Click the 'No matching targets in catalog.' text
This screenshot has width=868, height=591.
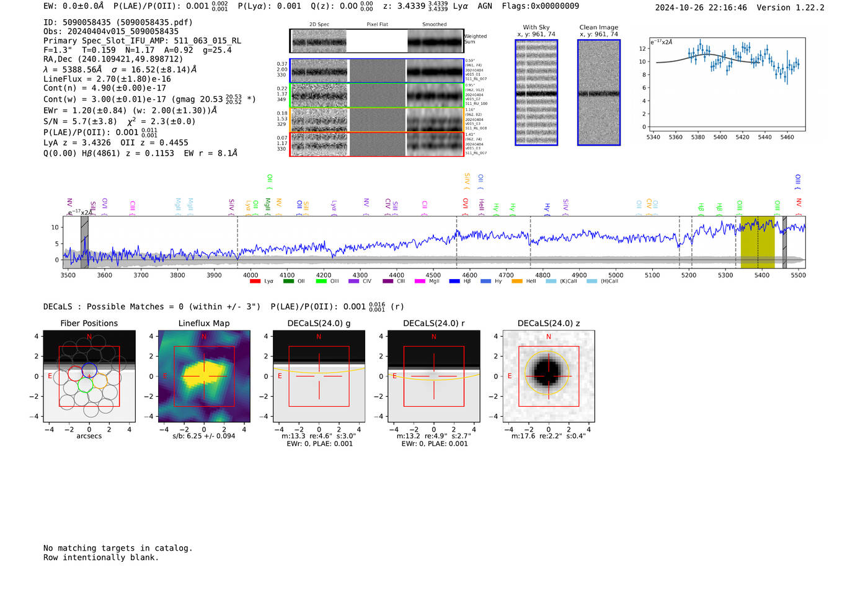tap(118, 548)
